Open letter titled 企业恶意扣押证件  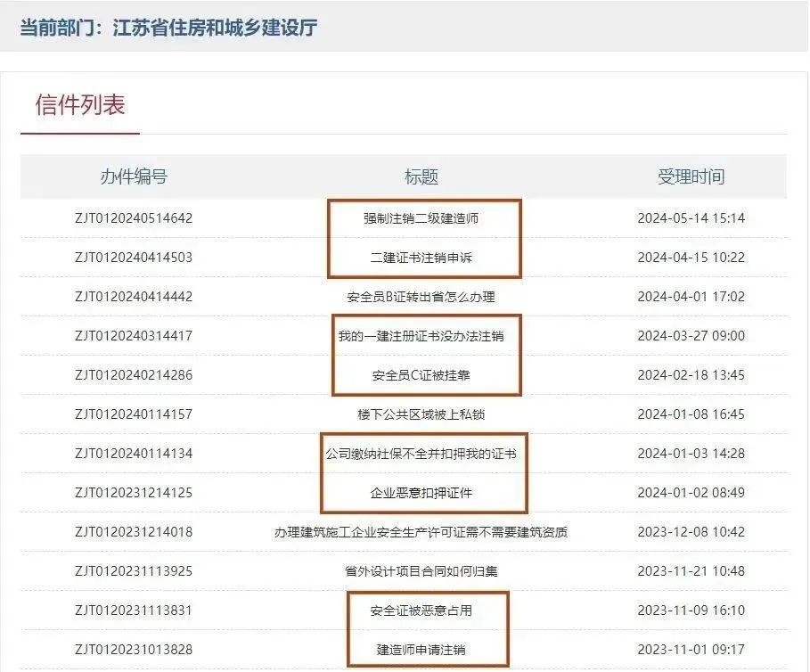pos(421,493)
